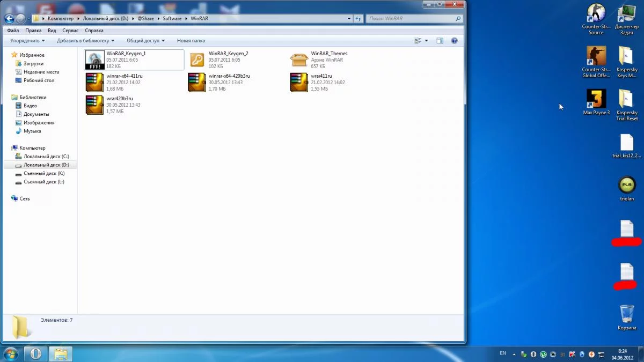Image resolution: width=644 pixels, height=362 pixels.
Task: Select Локальный диск (C:) in the navigation tree
Action: [x=46, y=157]
